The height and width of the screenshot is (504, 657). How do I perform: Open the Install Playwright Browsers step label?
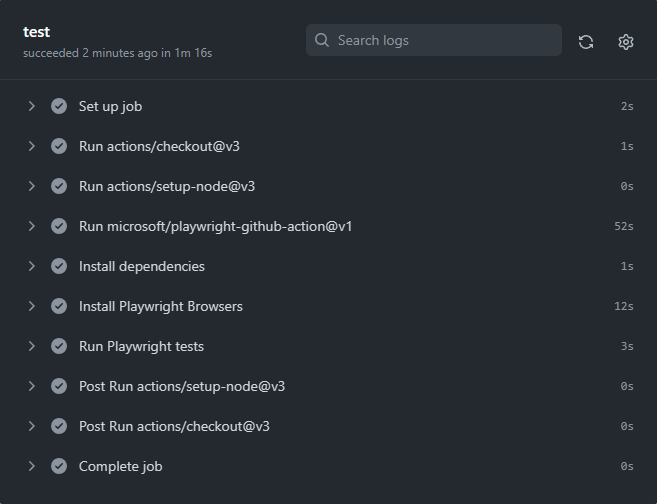point(161,307)
